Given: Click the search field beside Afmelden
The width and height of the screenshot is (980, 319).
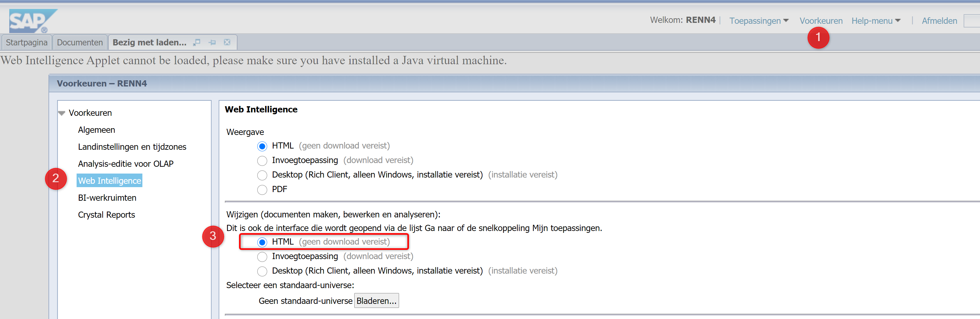Looking at the screenshot, I should pyautogui.click(x=972, y=21).
